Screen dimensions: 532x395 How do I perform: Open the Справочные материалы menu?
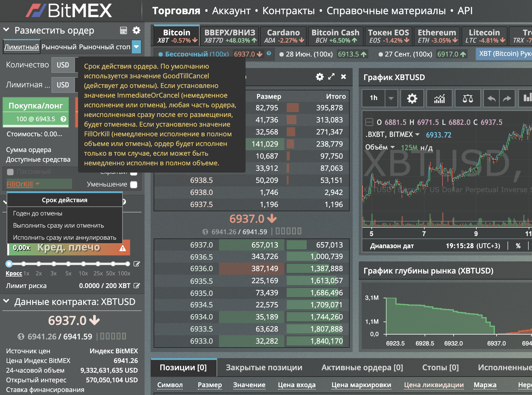tap(386, 11)
